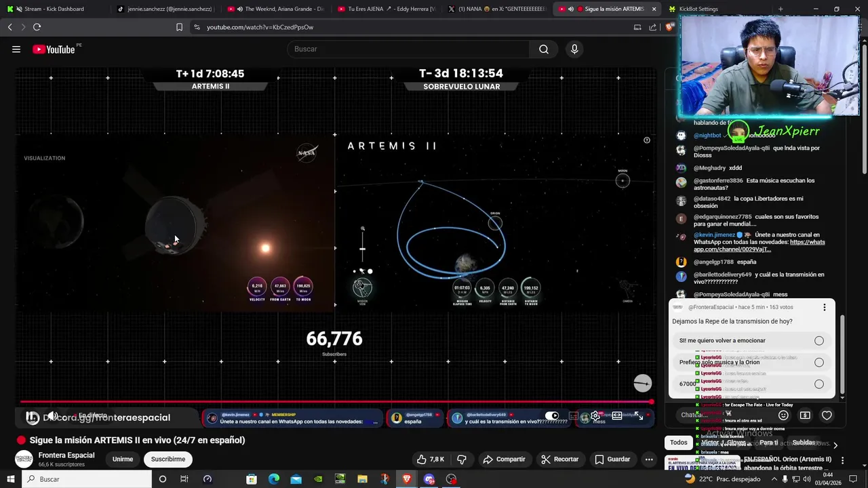The height and width of the screenshot is (488, 868).
Task: Open Super Chat dollar icon
Action: 805,415
